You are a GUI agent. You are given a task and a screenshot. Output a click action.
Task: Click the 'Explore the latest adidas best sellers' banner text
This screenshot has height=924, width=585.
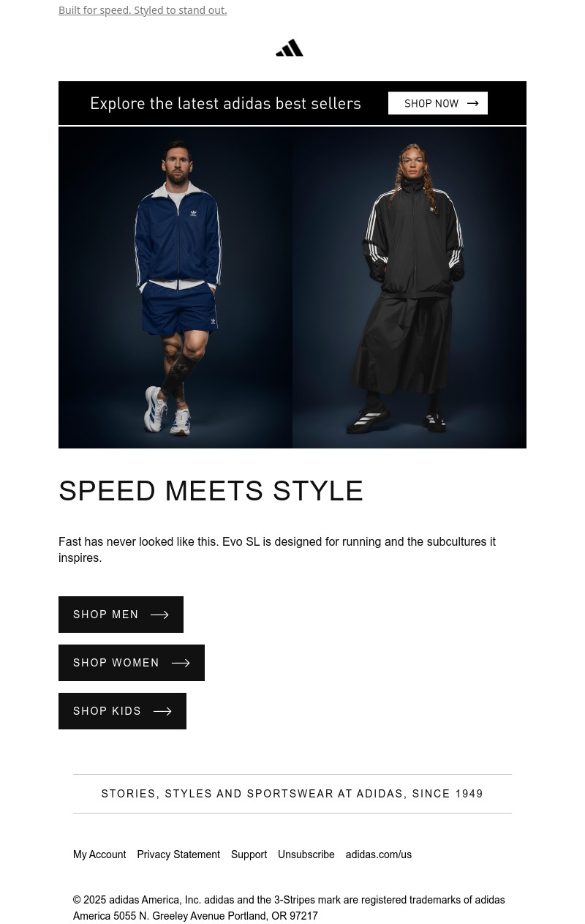click(x=225, y=103)
